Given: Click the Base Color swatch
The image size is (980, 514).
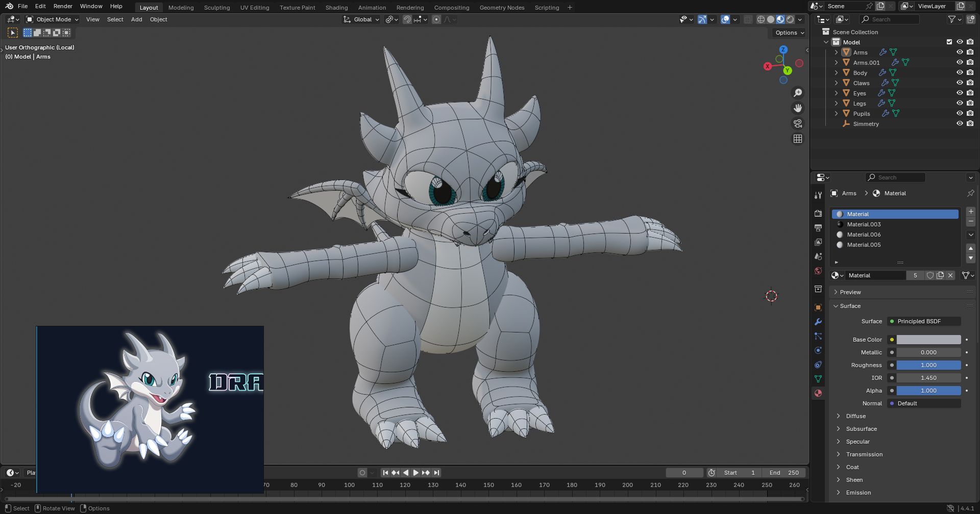Looking at the screenshot, I should 928,340.
